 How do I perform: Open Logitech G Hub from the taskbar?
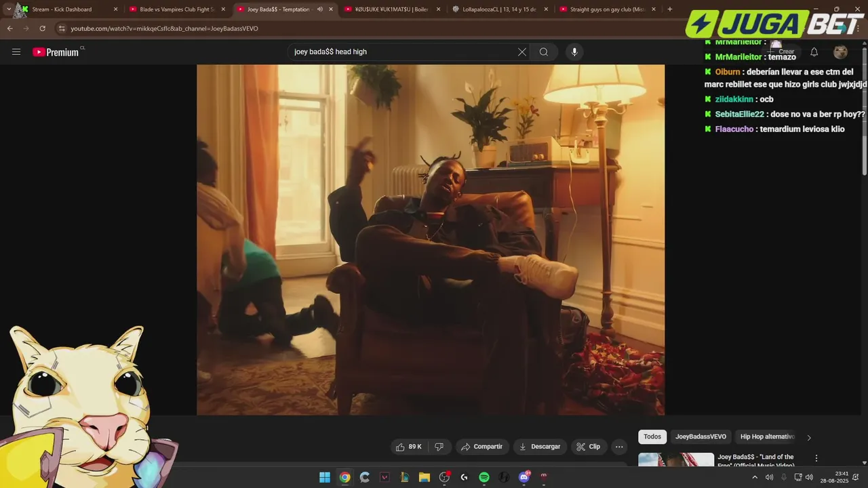pyautogui.click(x=464, y=477)
